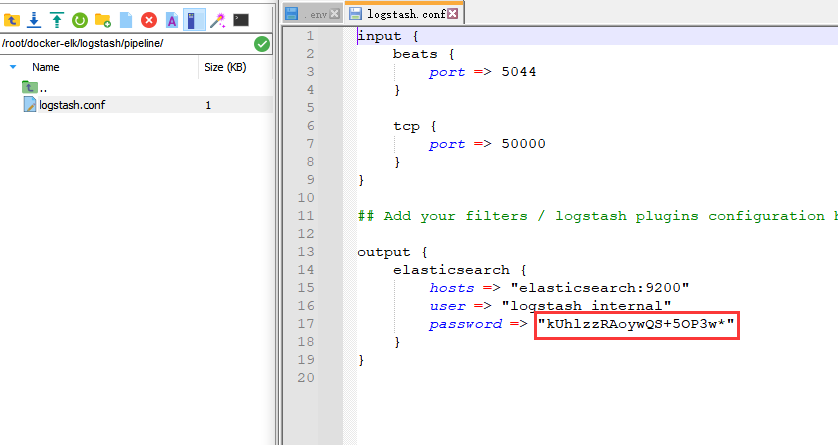838x445 pixels.
Task: Click the "logstash_internal" string value
Action: pyautogui.click(x=586, y=306)
